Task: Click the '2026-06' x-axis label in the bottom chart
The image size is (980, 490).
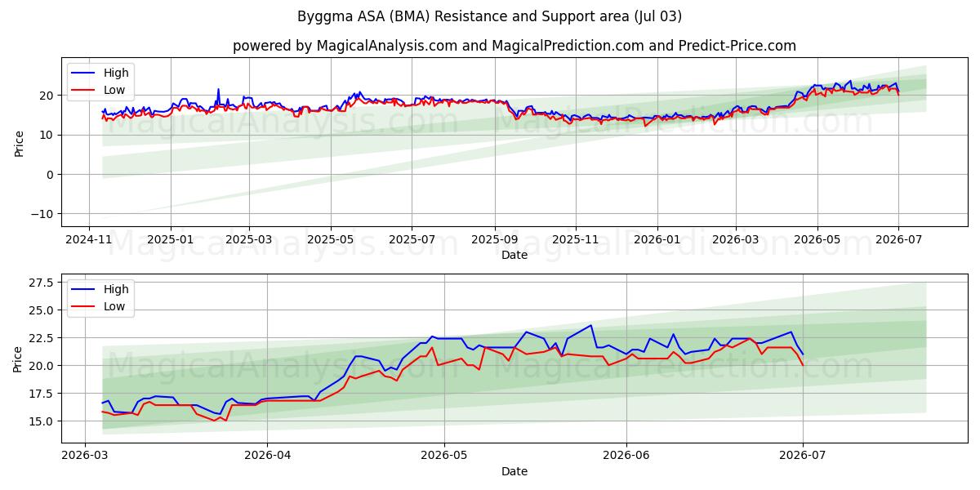Action: click(x=626, y=457)
